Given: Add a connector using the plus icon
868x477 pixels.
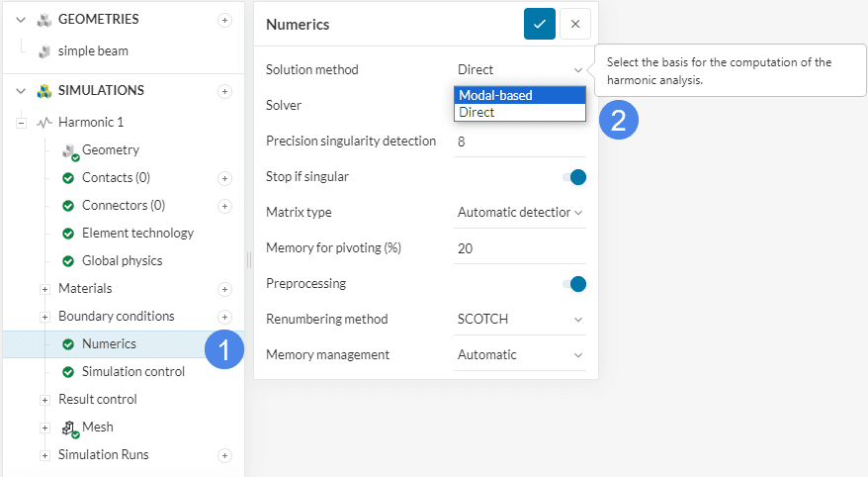Looking at the screenshot, I should [224, 206].
